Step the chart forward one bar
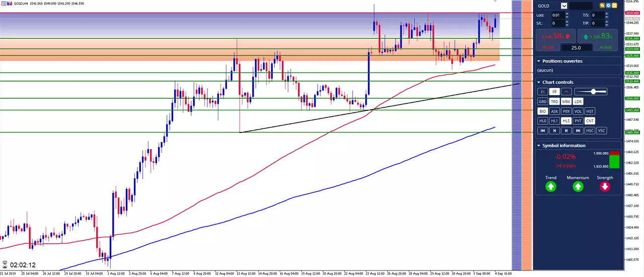This screenshot has width=644, height=277. click(x=567, y=130)
